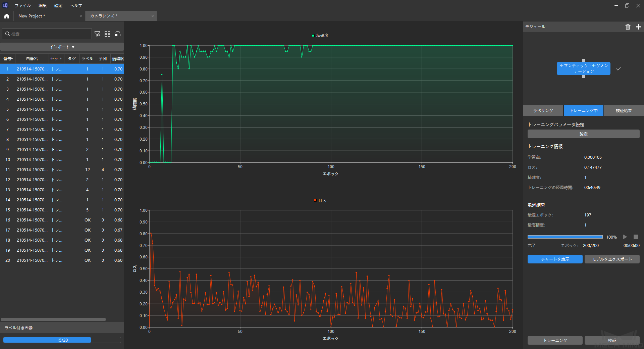Click the ラベル付き画像 label

click(x=18, y=328)
